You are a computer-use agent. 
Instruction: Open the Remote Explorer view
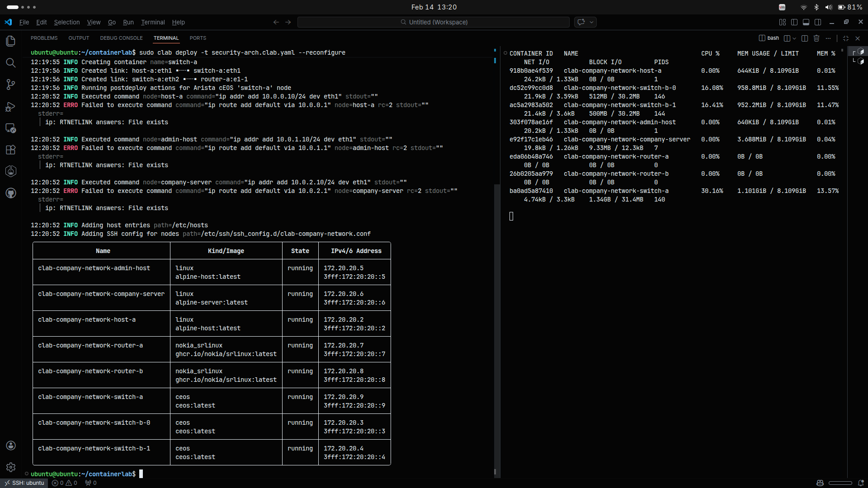tap(11, 128)
